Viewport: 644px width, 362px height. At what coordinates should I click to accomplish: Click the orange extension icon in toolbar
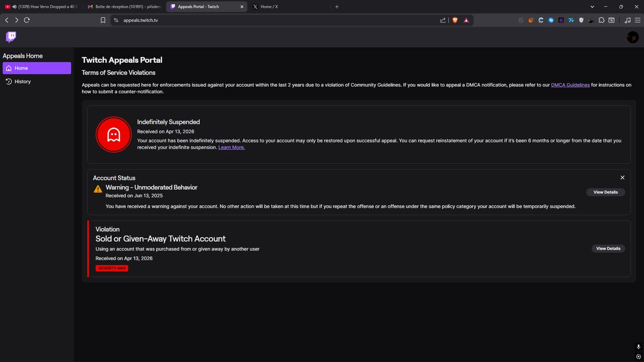click(531, 20)
